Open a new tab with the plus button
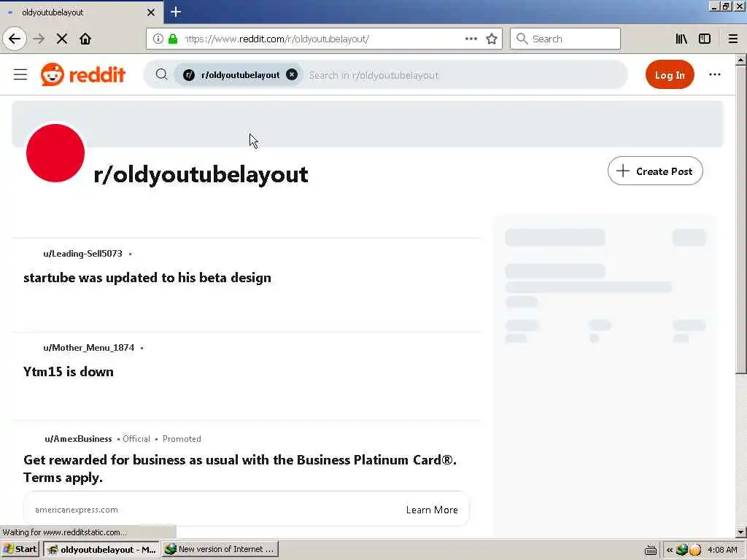The image size is (747, 560). (x=175, y=12)
